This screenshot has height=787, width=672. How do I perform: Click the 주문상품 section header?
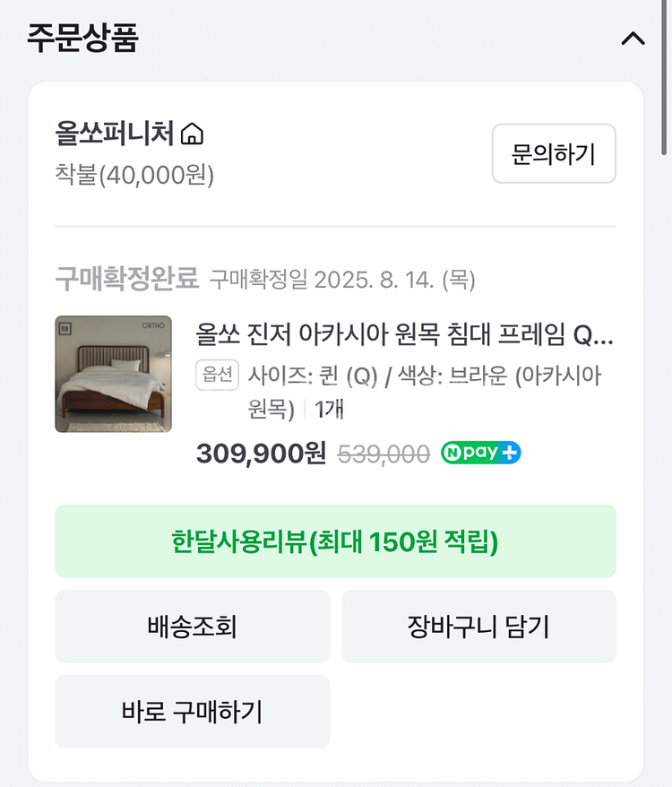(82, 39)
